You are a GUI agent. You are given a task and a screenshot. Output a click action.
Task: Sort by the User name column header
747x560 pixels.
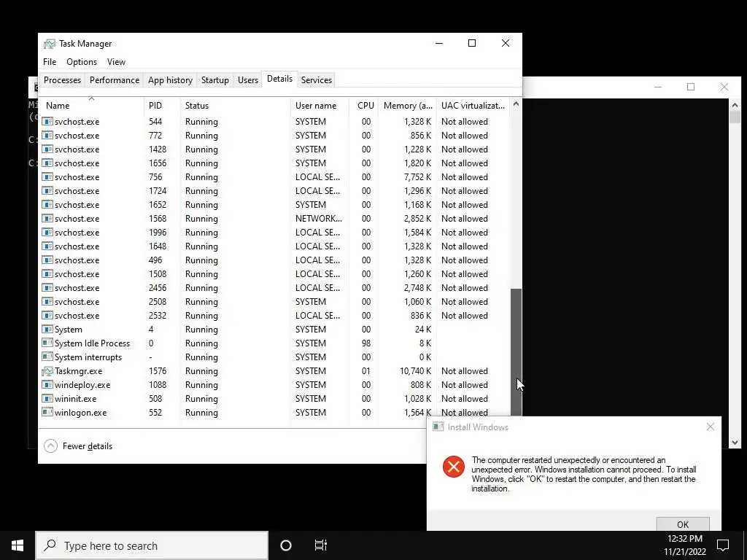(320, 105)
